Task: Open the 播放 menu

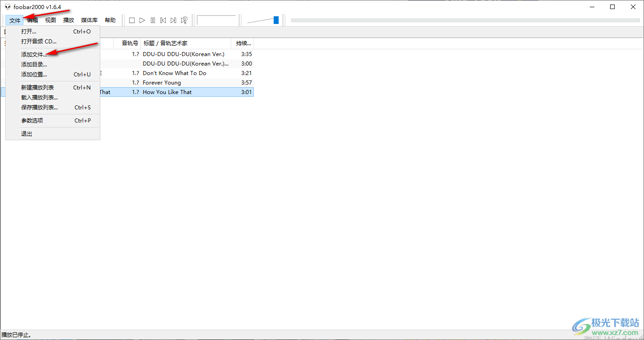Action: (x=69, y=20)
